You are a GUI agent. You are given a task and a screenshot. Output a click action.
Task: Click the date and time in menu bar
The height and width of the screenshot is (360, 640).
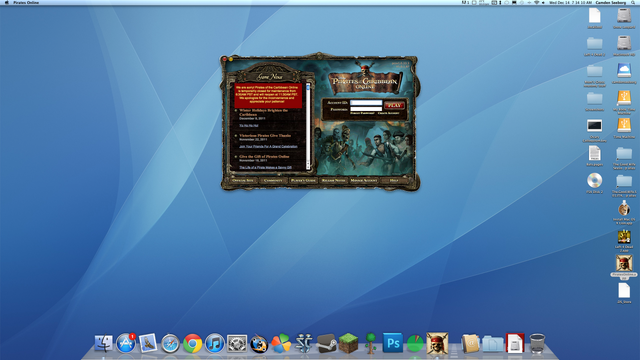pos(570,2)
